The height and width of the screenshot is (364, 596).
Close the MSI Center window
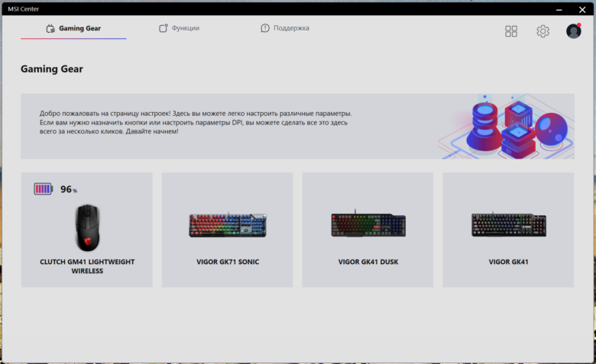[582, 9]
